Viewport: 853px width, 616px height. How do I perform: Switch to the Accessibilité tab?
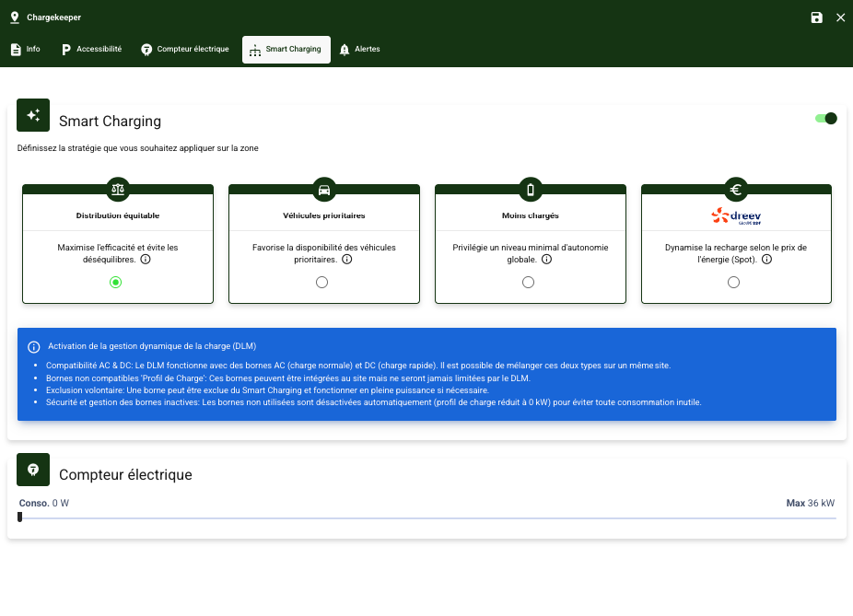[x=91, y=50]
